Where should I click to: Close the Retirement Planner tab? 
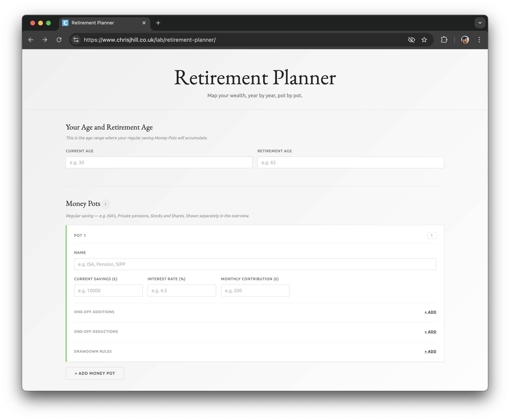pyautogui.click(x=144, y=23)
